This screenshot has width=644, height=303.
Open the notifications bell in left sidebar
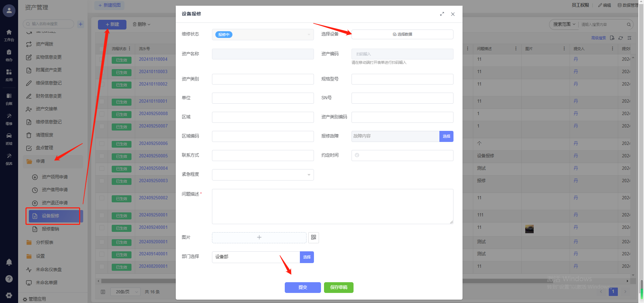(x=9, y=262)
